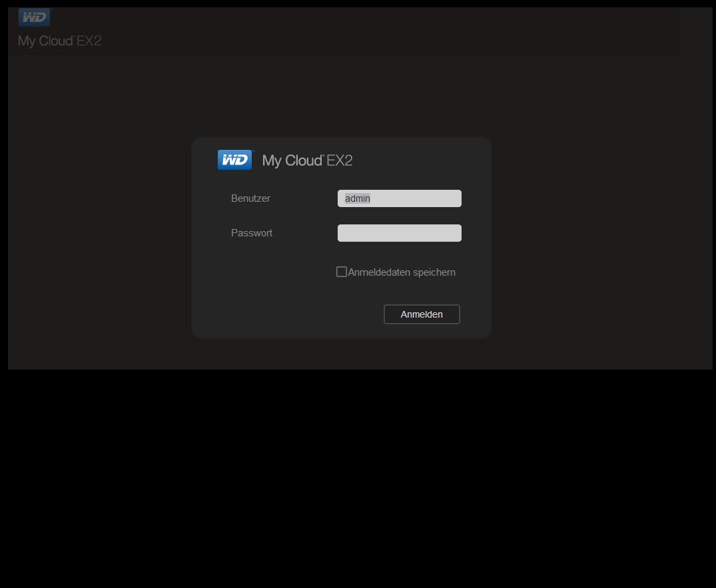This screenshot has height=588, width=716.
Task: Click the Benutzer label text
Action: (x=250, y=198)
